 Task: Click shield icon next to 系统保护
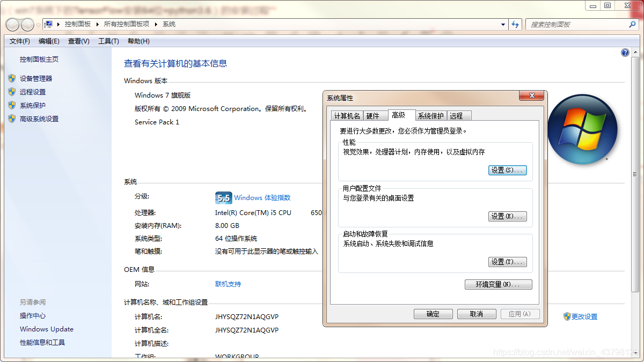point(12,105)
